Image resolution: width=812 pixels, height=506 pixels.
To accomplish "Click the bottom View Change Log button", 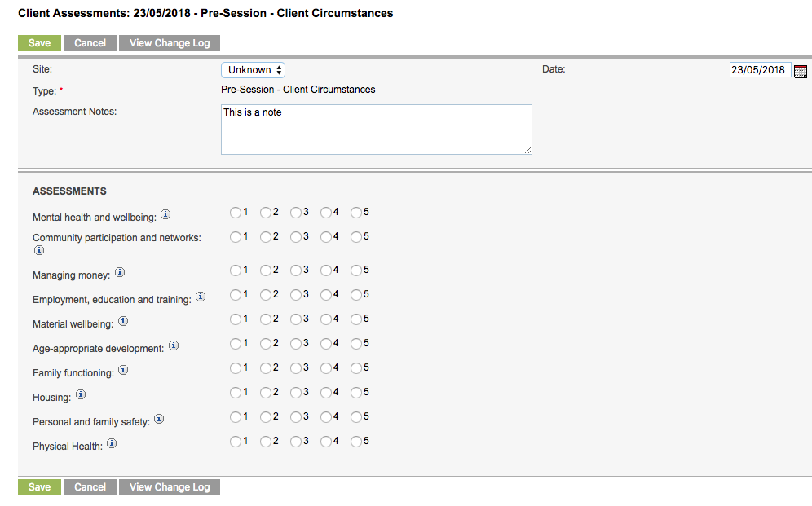I will (170, 487).
